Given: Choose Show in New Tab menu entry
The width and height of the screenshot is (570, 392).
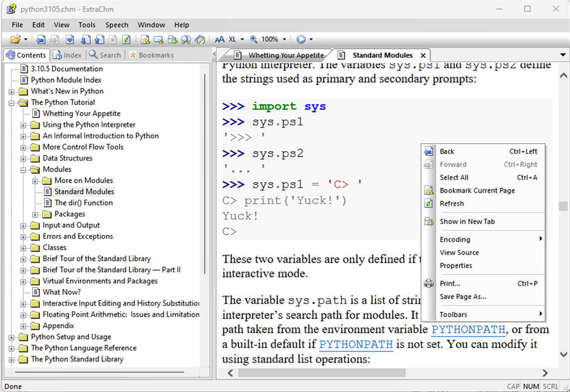Looking at the screenshot, I should point(483,222).
